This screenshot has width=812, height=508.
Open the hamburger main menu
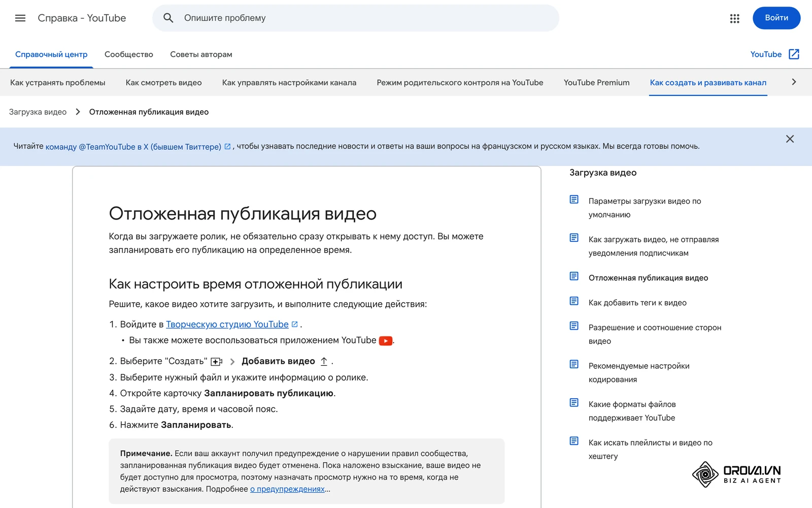[20, 18]
